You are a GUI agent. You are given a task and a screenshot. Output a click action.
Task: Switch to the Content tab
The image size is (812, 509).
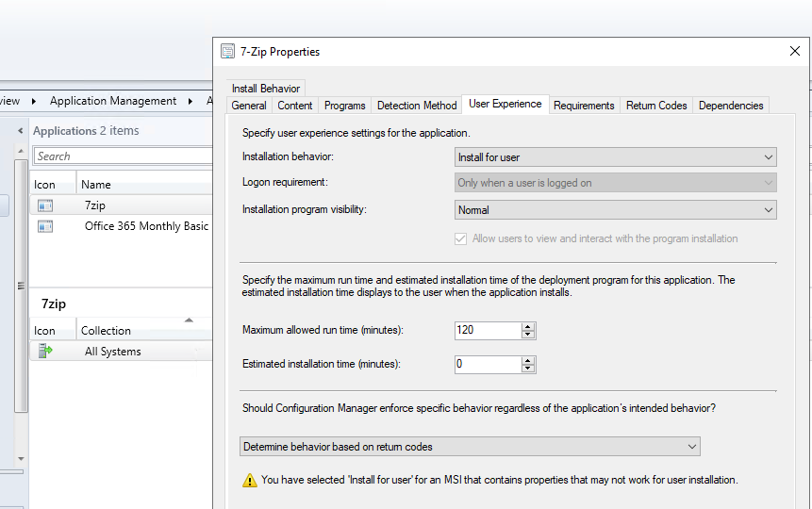coord(295,106)
